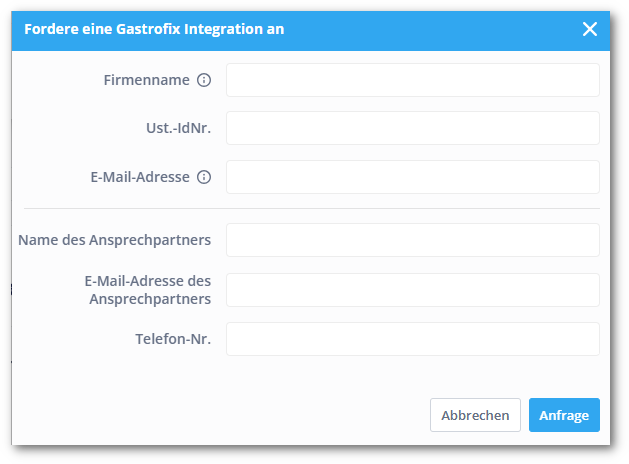Submit the form with the Anfrage button
Image resolution: width=629 pixels, height=464 pixels.
564,415
